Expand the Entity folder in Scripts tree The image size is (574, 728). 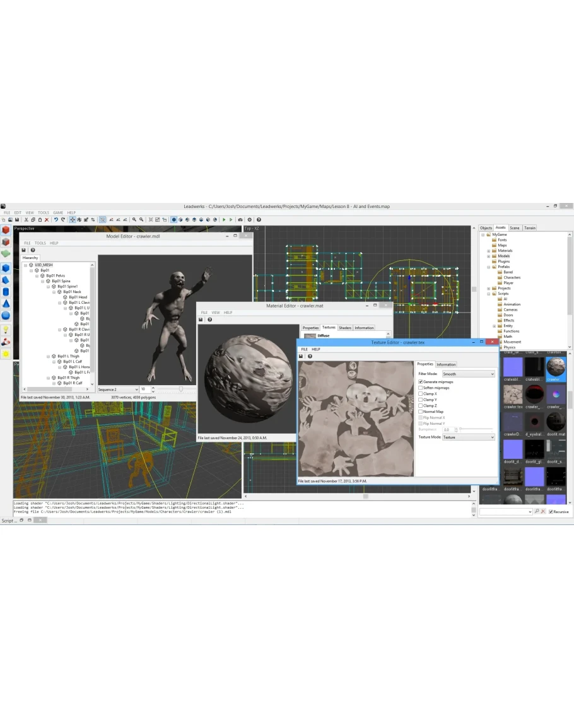(x=495, y=326)
